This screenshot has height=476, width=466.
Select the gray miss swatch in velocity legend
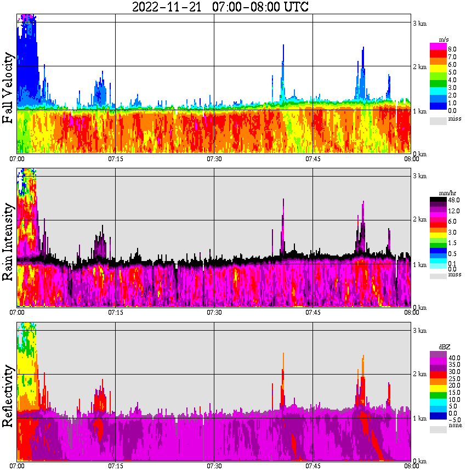(438, 121)
